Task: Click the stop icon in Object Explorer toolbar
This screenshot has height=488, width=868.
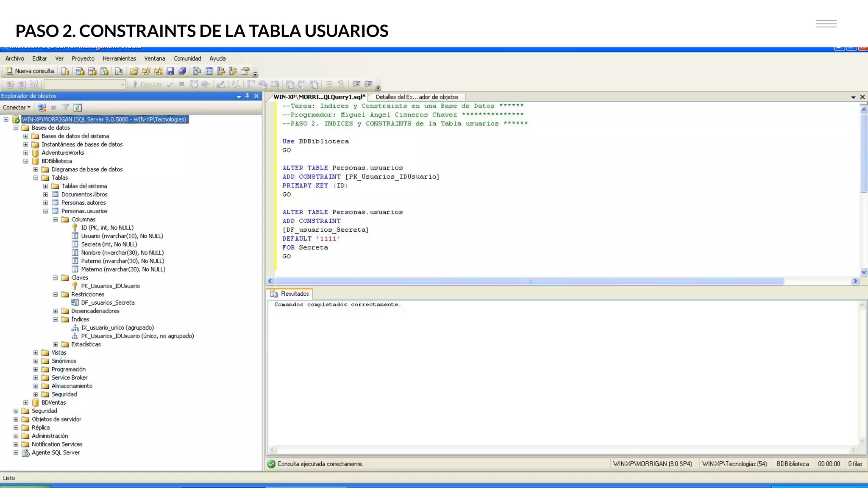Action: [x=54, y=108]
